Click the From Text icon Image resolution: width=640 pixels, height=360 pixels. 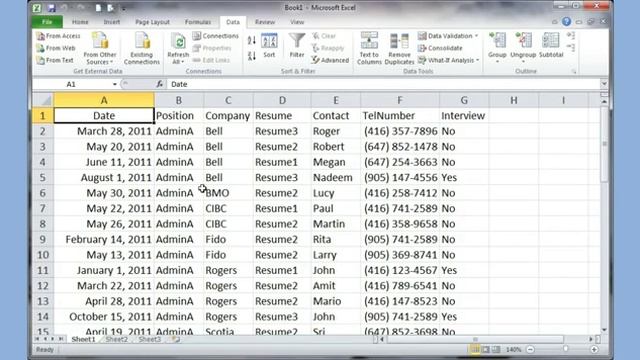pyautogui.click(x=41, y=60)
